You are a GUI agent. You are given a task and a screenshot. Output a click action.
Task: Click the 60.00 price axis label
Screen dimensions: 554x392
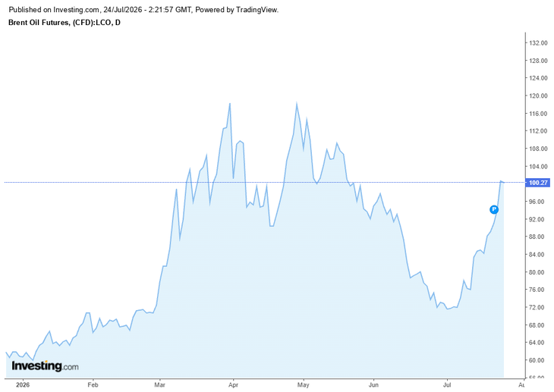click(x=538, y=360)
